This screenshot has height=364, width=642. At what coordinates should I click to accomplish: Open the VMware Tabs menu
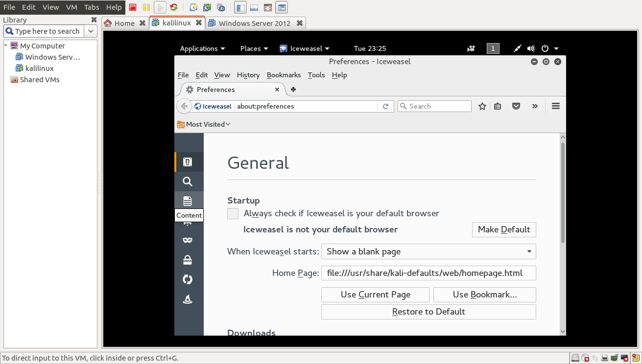click(x=92, y=7)
